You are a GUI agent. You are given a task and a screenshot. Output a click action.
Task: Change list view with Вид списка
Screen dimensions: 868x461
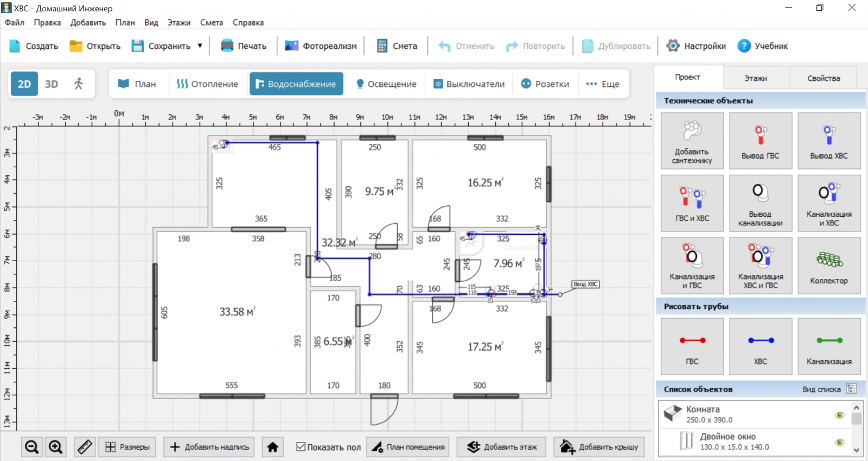[851, 389]
